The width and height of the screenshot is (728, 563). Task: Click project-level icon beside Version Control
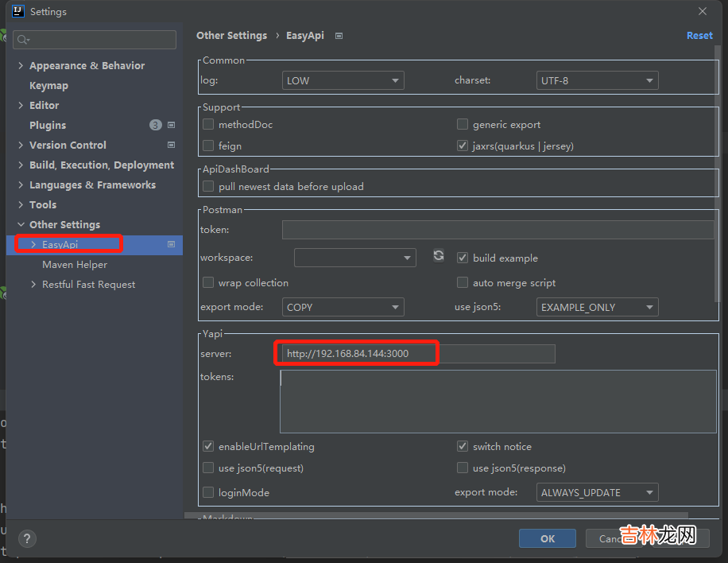(171, 146)
